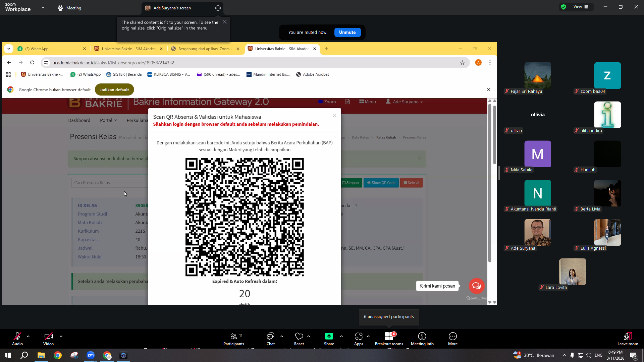Expand React options arrow
The image size is (644, 362).
[309, 336]
